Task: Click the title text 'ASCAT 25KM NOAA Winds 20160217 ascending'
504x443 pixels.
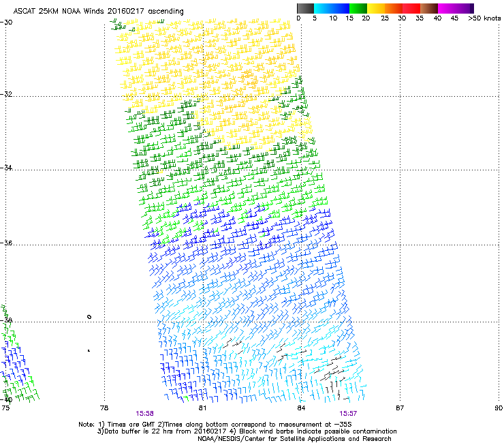Action: tap(98, 12)
